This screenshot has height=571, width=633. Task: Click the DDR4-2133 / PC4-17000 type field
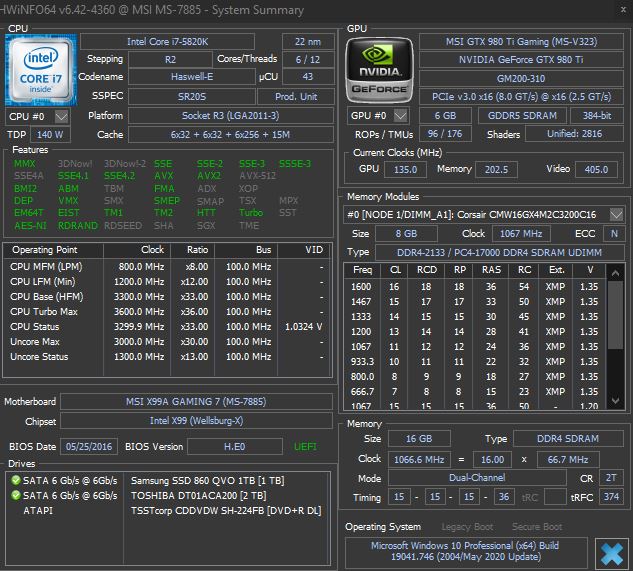pos(499,252)
